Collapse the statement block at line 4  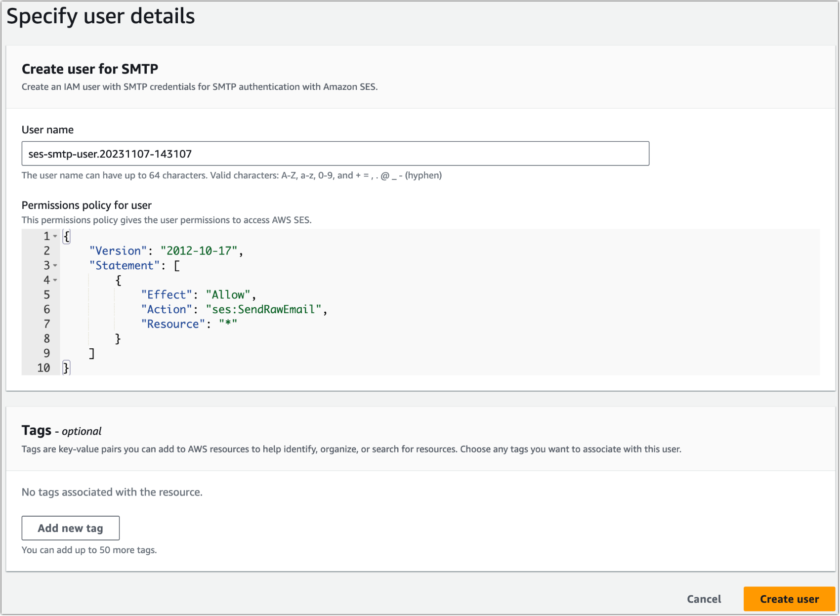click(55, 280)
